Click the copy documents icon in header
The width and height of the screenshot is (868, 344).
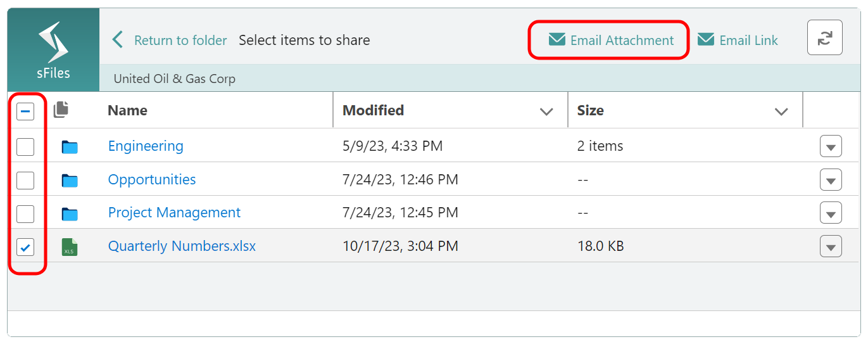point(61,110)
